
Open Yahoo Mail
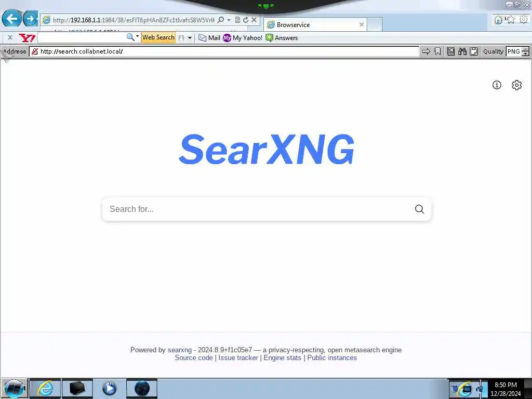point(209,37)
